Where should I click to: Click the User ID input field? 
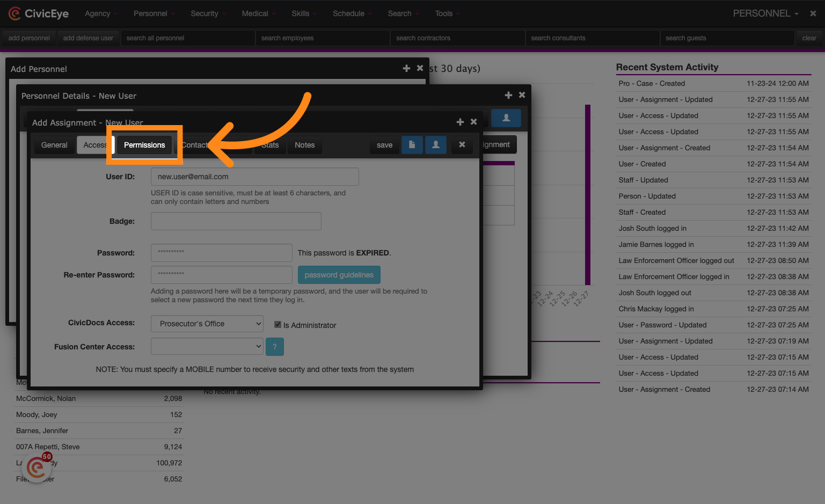(x=254, y=177)
